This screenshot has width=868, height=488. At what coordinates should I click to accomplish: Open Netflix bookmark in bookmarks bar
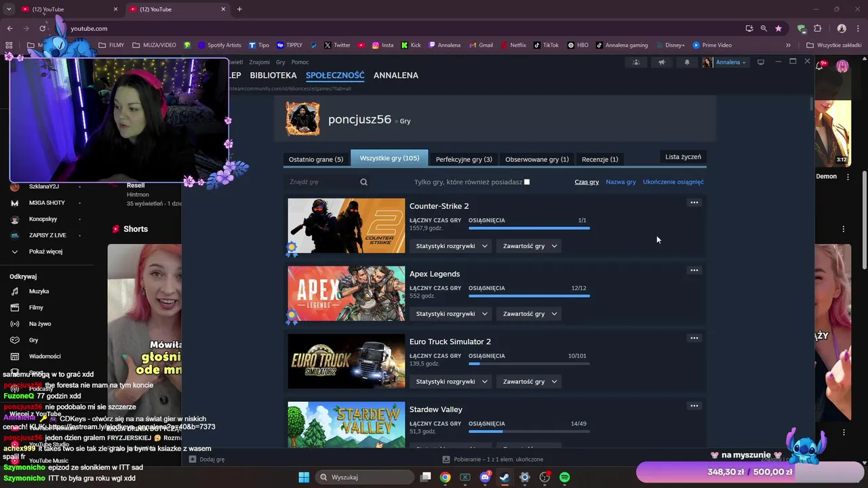pyautogui.click(x=513, y=45)
